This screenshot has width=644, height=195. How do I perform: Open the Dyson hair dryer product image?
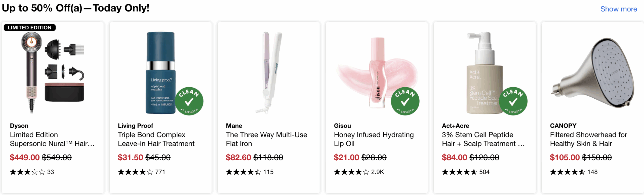click(52, 73)
